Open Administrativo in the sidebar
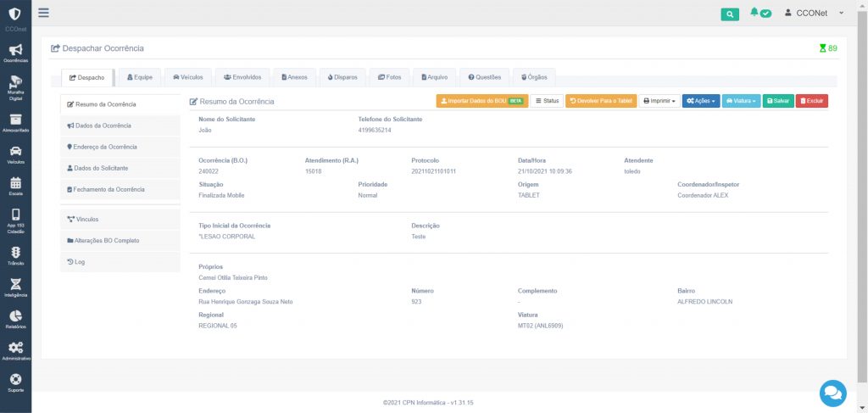Screen dimensions: 868x413 pos(15,351)
